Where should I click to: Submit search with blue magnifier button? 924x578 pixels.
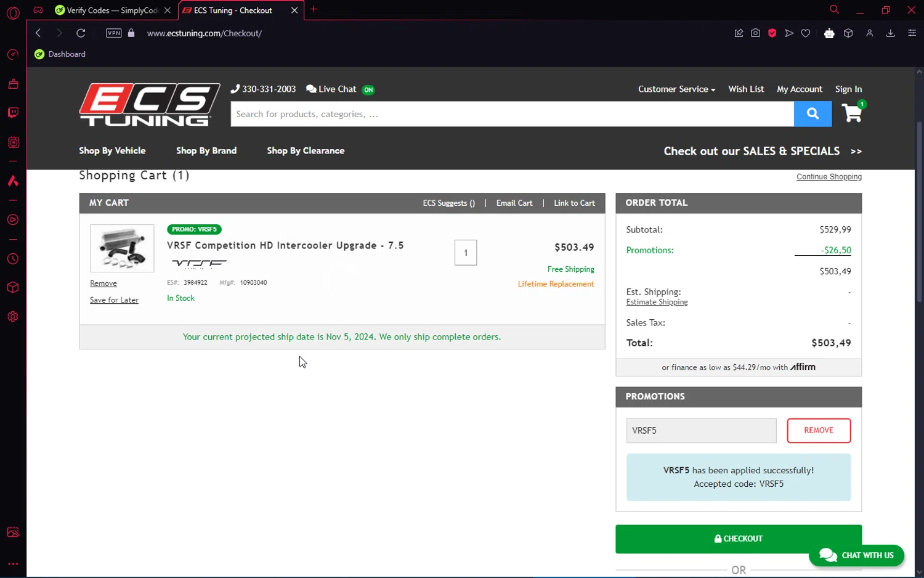(813, 114)
